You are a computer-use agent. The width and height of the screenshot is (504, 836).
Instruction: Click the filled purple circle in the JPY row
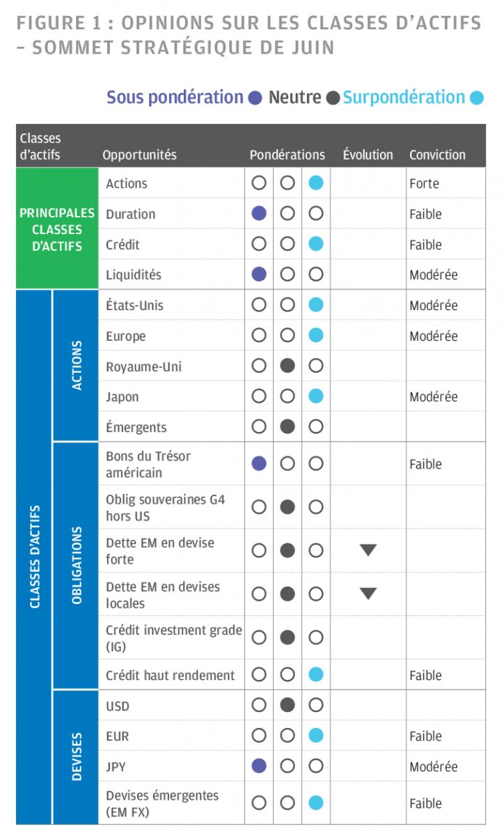(x=259, y=766)
